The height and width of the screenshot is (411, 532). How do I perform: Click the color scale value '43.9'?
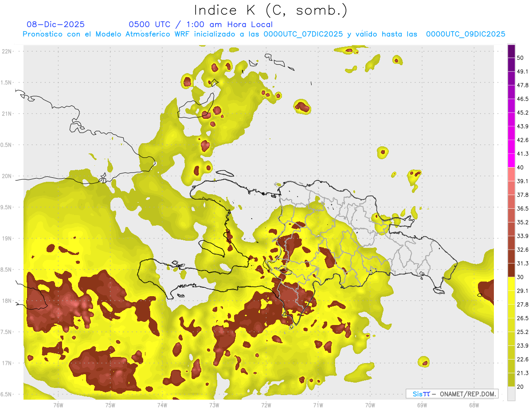[522, 126]
